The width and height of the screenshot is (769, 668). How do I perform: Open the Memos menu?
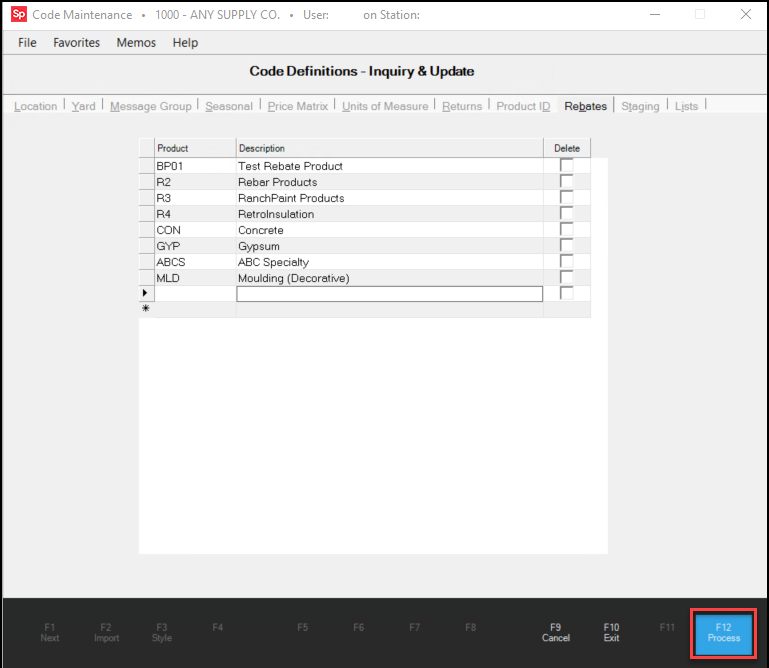pos(136,43)
